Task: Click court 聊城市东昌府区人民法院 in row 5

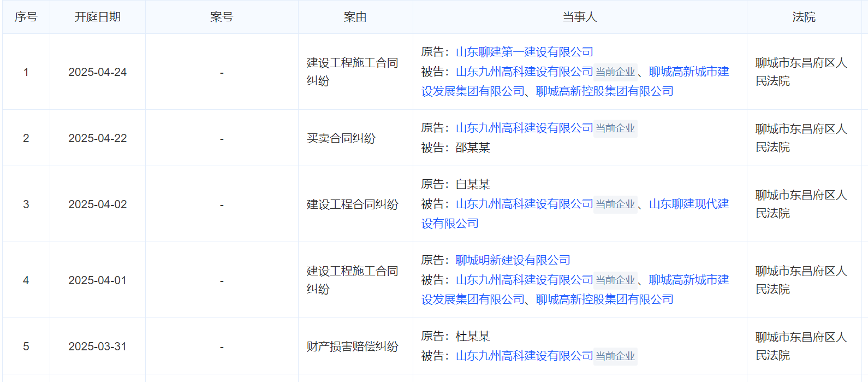Action: (801, 346)
